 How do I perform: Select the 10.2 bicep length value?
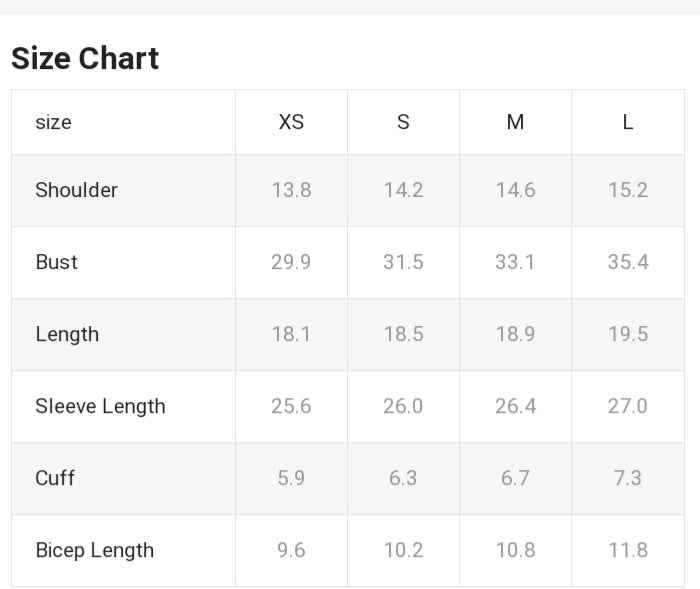[403, 550]
